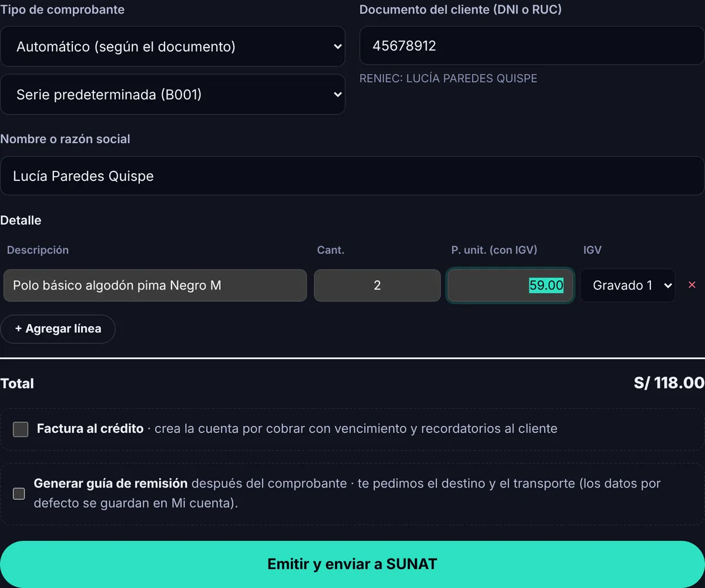Image resolution: width=705 pixels, height=588 pixels.
Task: Click the RENIEC: LUCÍA PAREDES QUISPE text
Action: point(448,78)
